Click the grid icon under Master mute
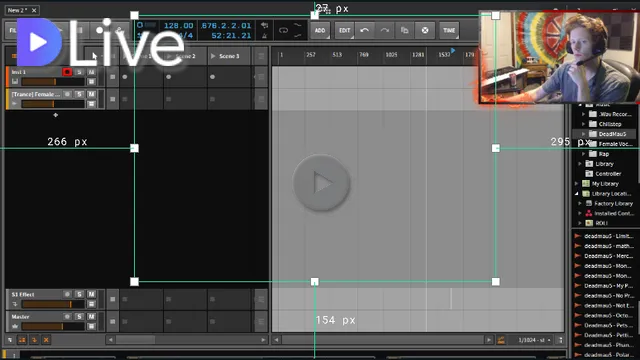Screen dimensions: 640x360 91,327
